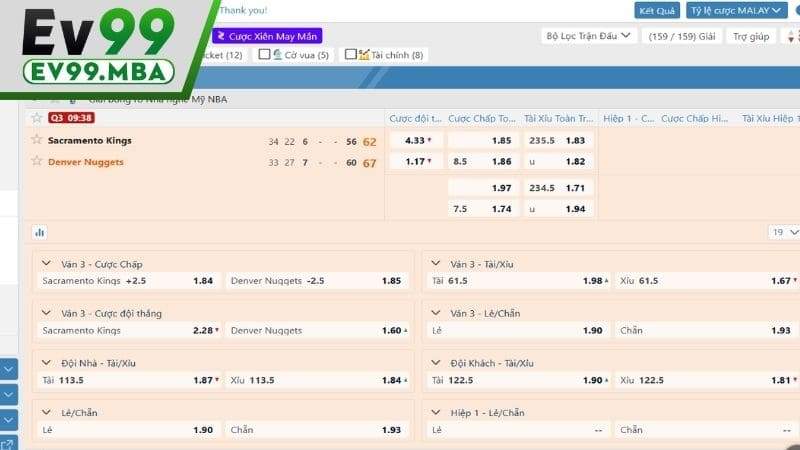The image size is (800, 450).
Task: Select Sacramento Kings moneyline odds 4.33
Action: (416, 141)
